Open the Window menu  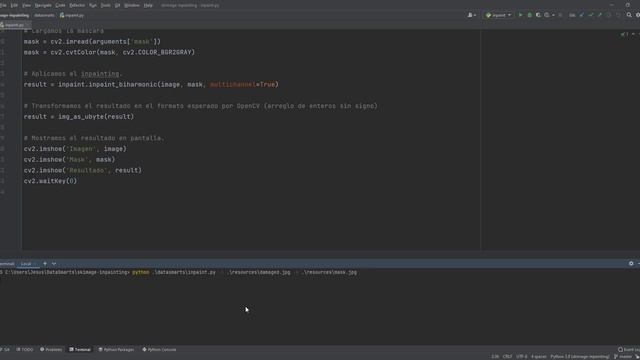132,5
